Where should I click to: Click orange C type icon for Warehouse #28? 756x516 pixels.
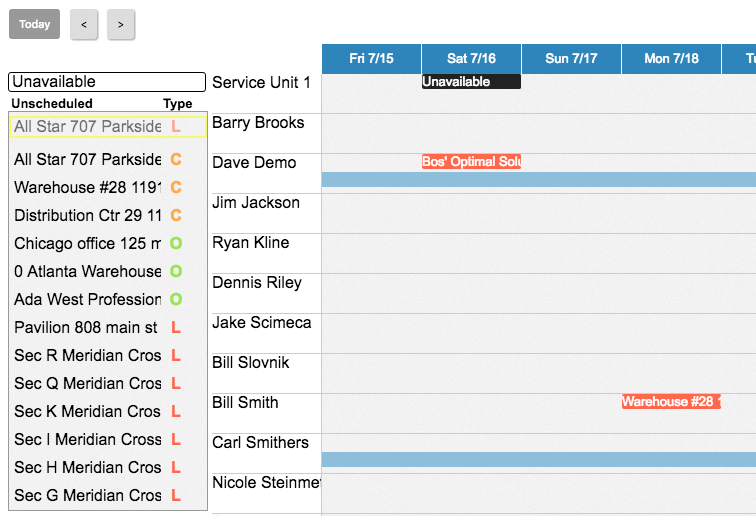[x=176, y=187]
